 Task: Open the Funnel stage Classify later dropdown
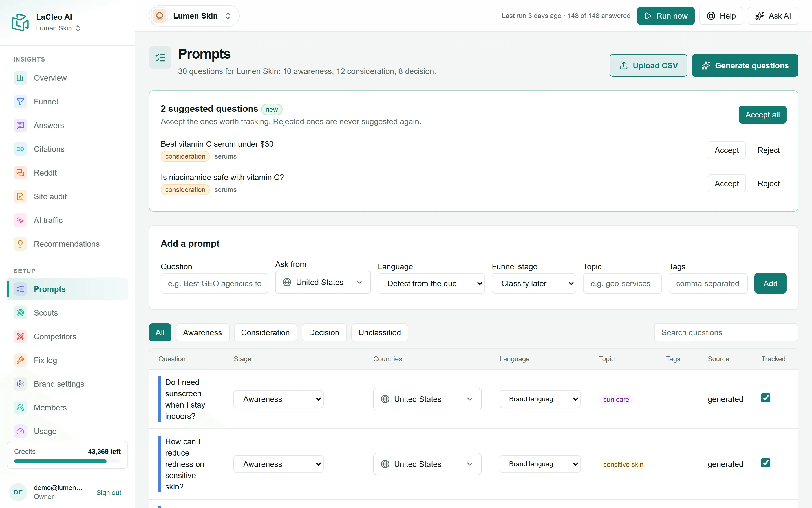click(533, 283)
